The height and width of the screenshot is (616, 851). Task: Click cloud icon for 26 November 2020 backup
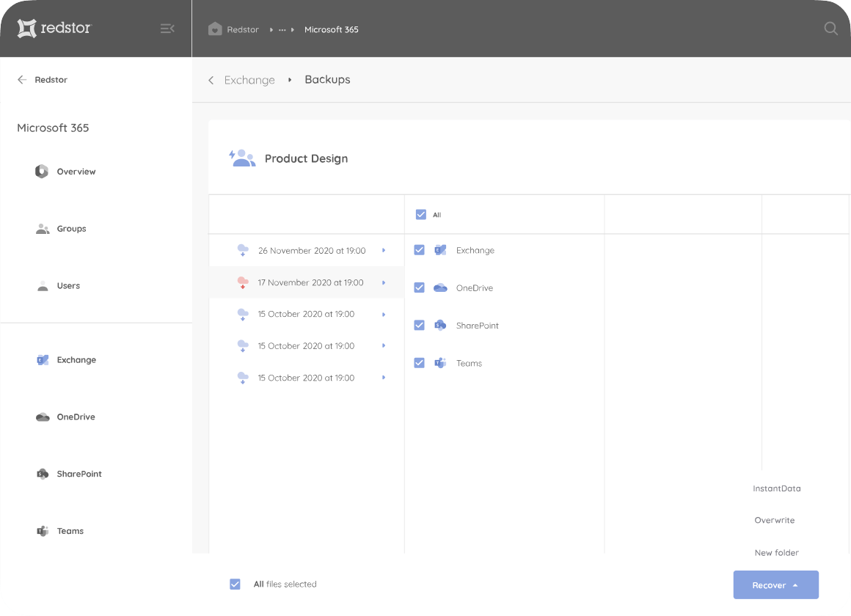(243, 250)
